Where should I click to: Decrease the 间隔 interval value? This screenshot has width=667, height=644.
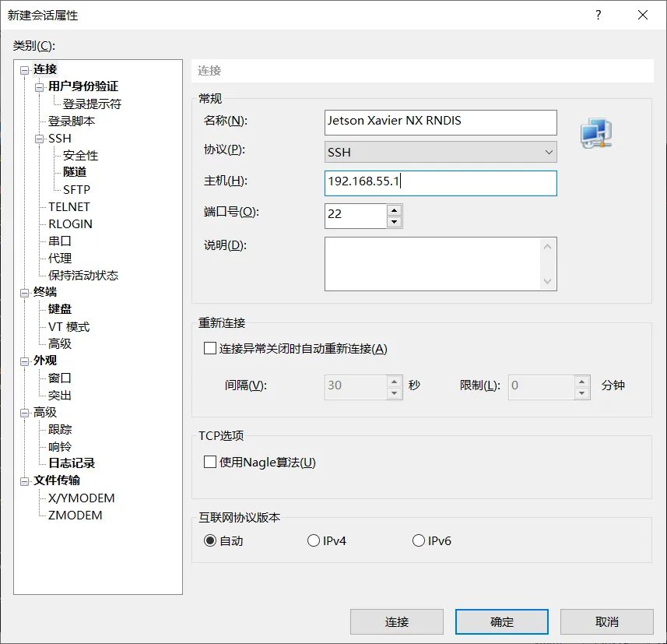click(395, 393)
